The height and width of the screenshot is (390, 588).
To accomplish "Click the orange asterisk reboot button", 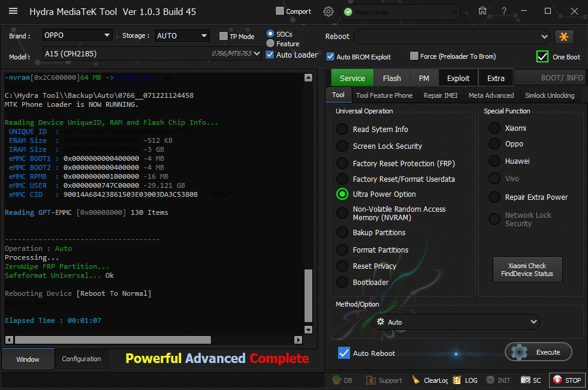I will coord(564,37).
